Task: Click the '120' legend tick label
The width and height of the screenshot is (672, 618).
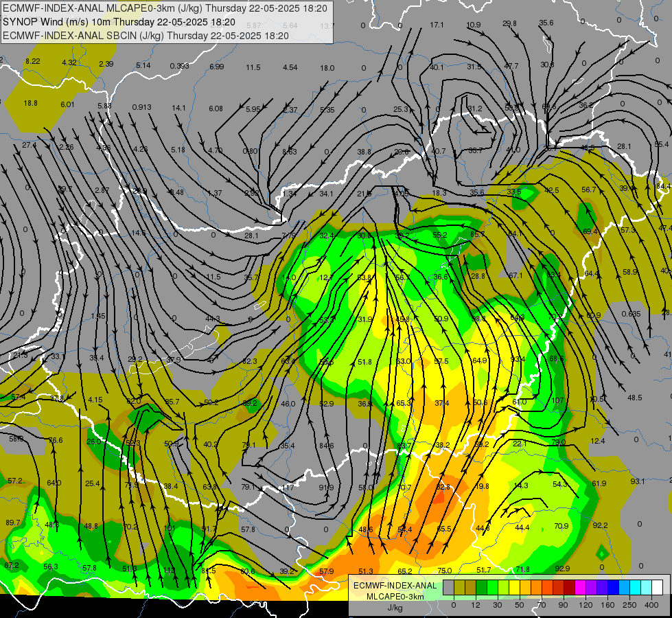Action: (x=586, y=605)
